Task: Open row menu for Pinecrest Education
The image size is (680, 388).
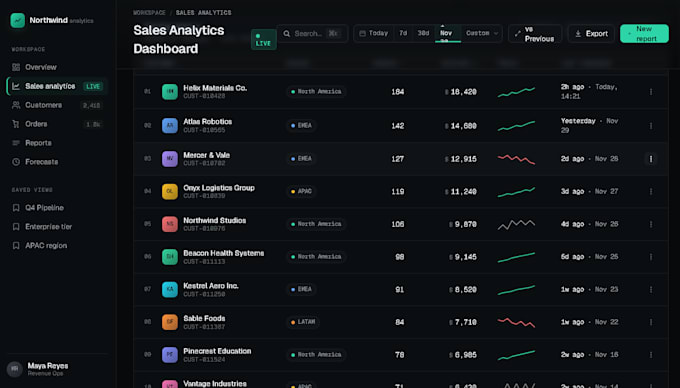Action: coord(651,355)
